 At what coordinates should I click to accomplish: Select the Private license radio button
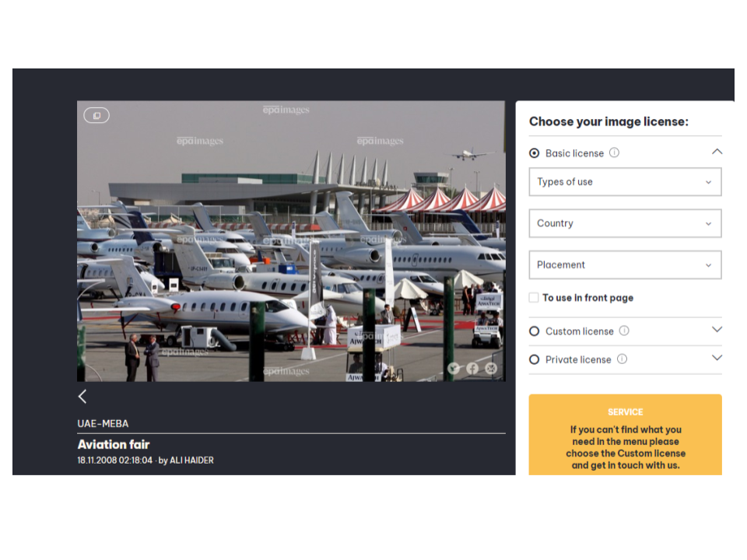coord(535,359)
